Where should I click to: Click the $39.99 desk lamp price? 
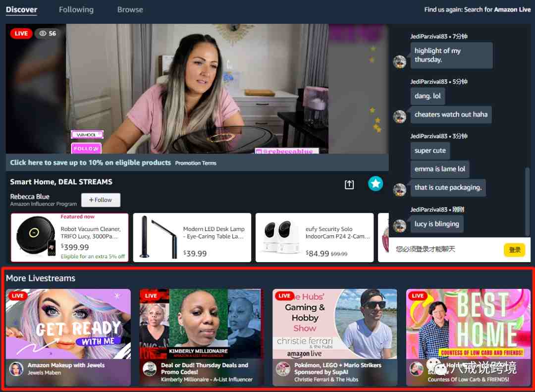pyautogui.click(x=195, y=253)
